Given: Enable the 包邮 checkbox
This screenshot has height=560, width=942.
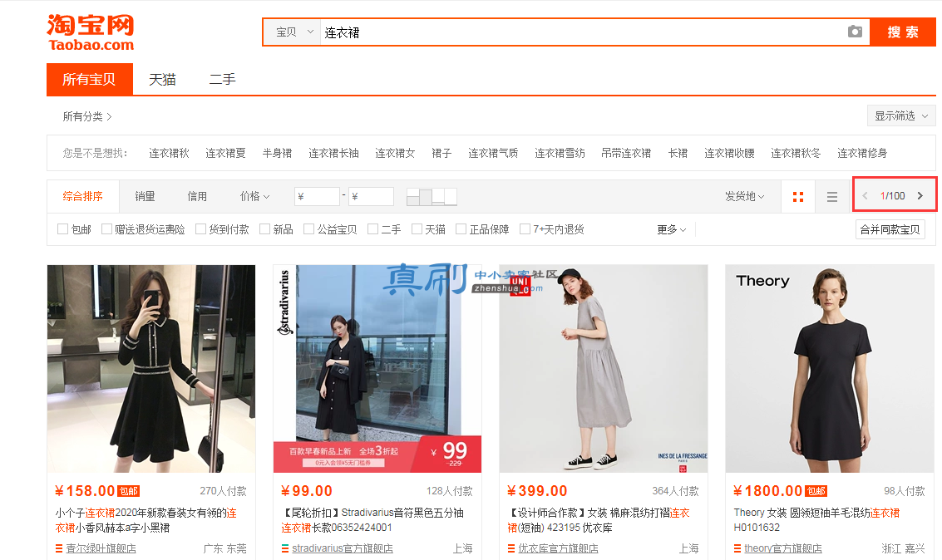Looking at the screenshot, I should pos(62,228).
